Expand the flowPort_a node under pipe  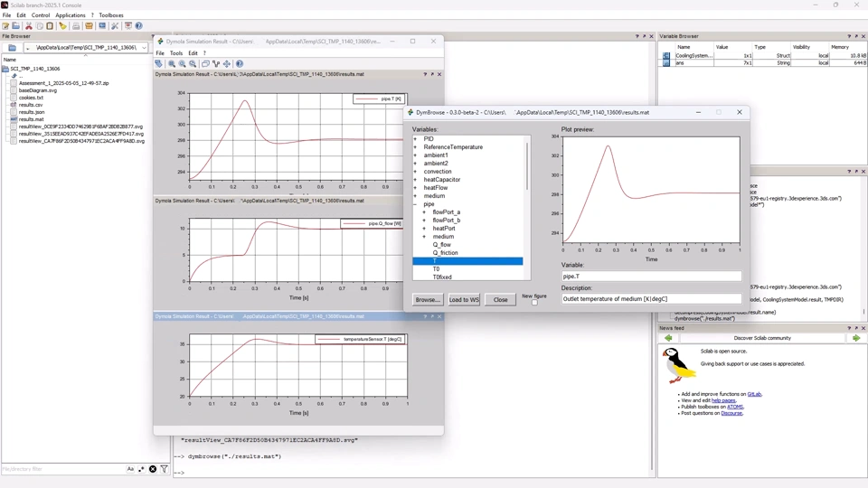[424, 211]
